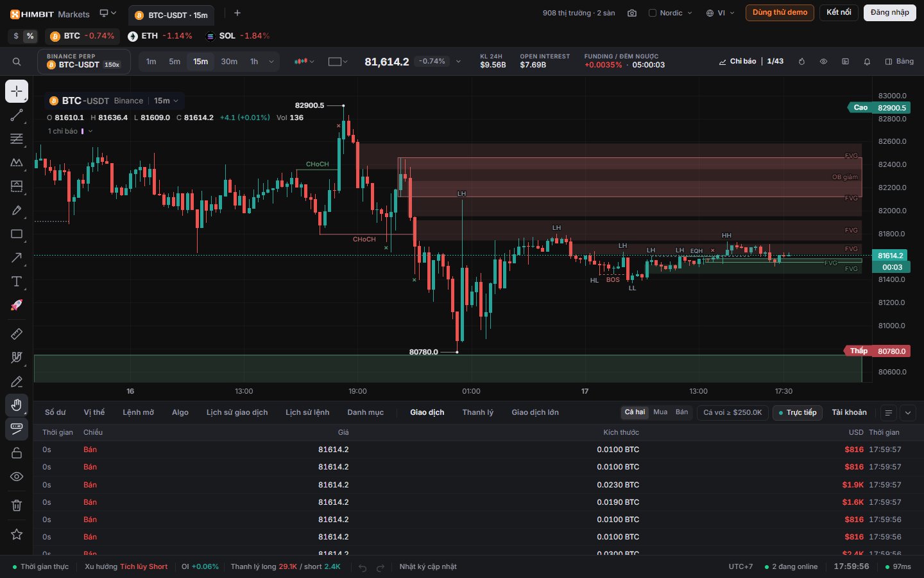The image size is (924, 578).
Task: Select the BTC-USDT · 15m chart tab
Action: pyautogui.click(x=171, y=15)
